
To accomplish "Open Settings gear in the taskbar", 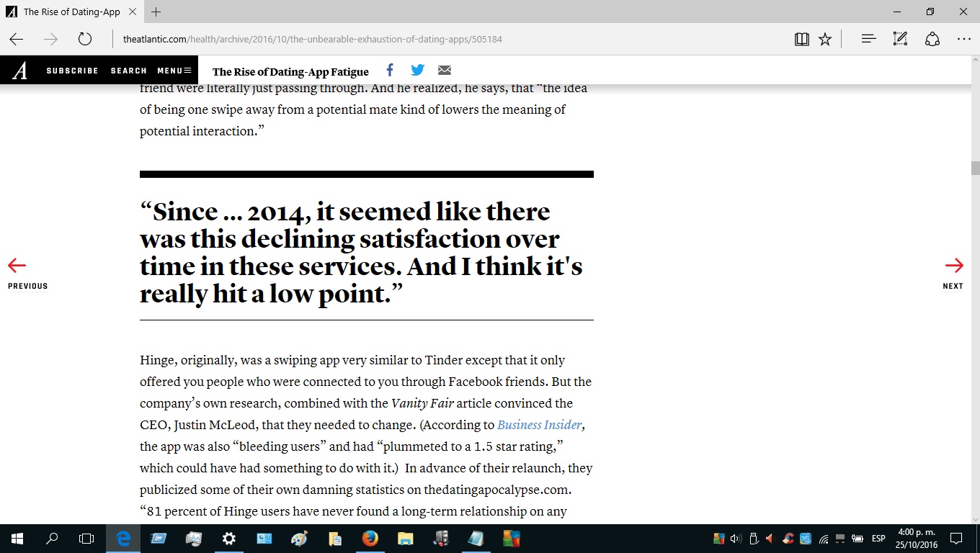I will click(x=228, y=539).
